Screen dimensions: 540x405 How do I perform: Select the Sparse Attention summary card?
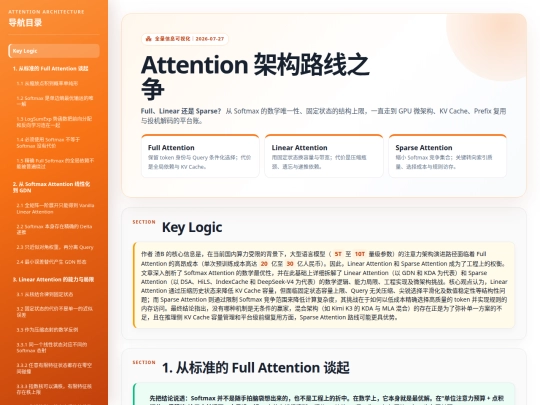point(447,156)
